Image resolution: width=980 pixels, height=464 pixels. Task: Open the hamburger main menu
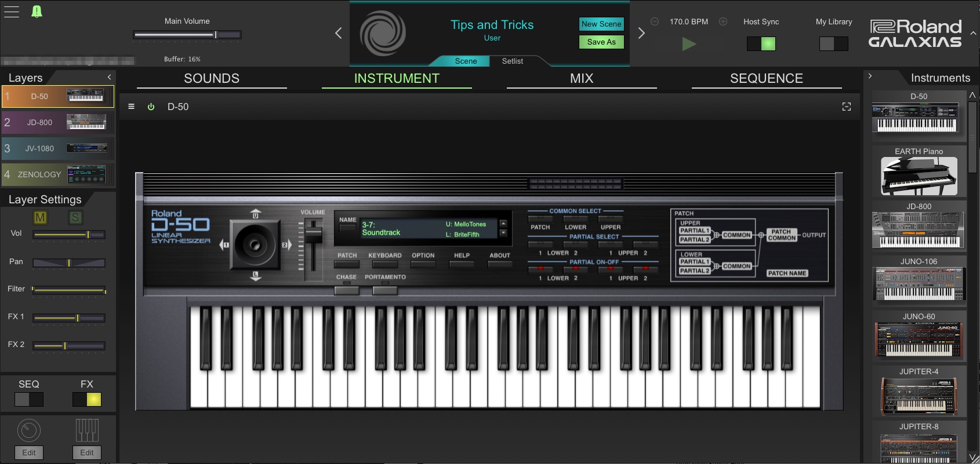pos(12,12)
